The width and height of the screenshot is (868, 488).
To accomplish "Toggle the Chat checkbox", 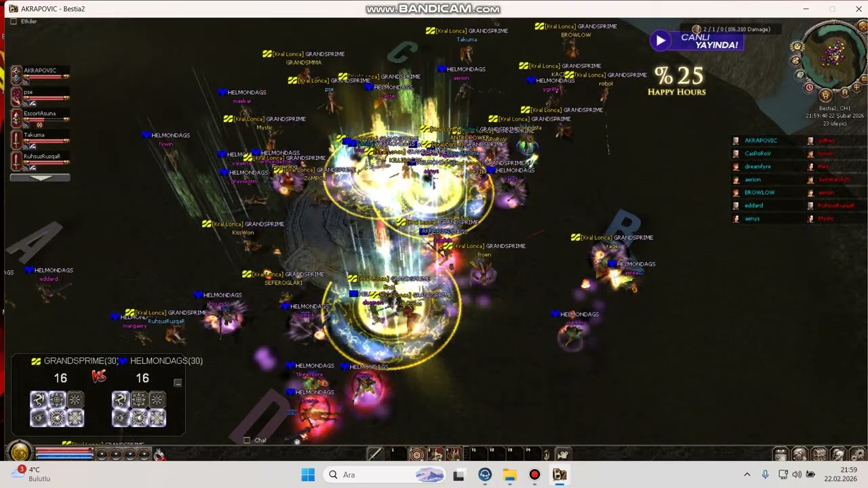I will (x=247, y=441).
